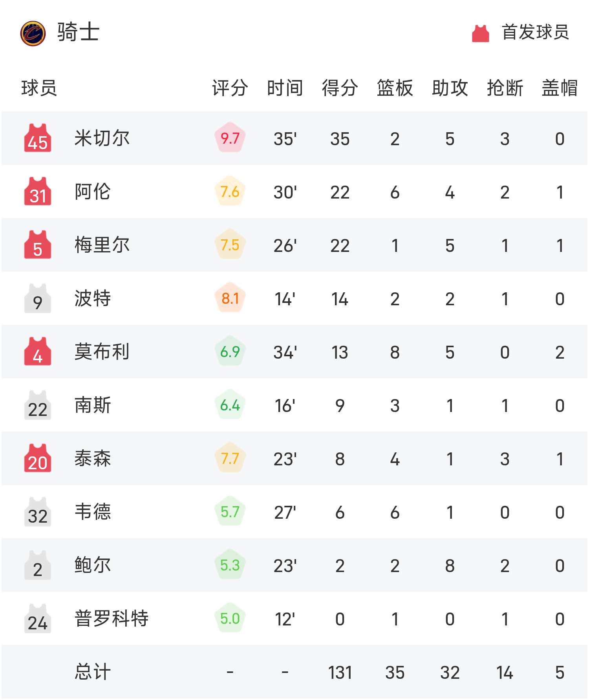Sort by the 得分 column header
The width and height of the screenshot is (589, 700).
[340, 88]
